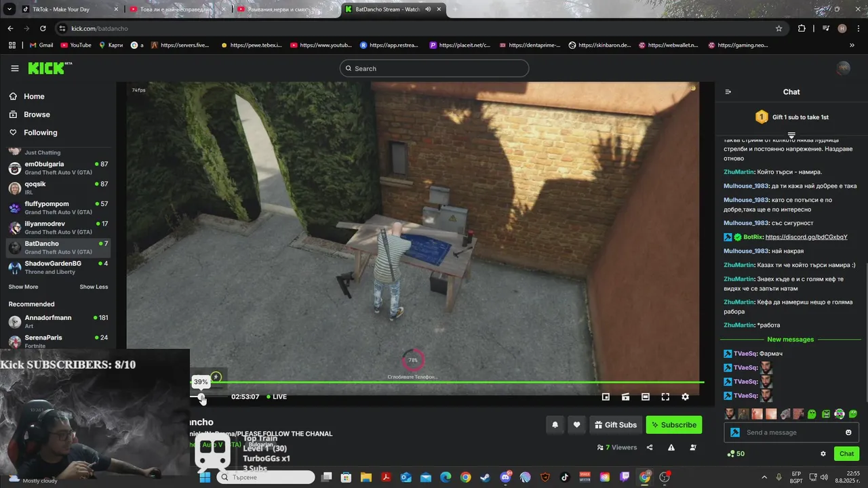Expand Show More channels in sidebar

[x=23, y=287]
